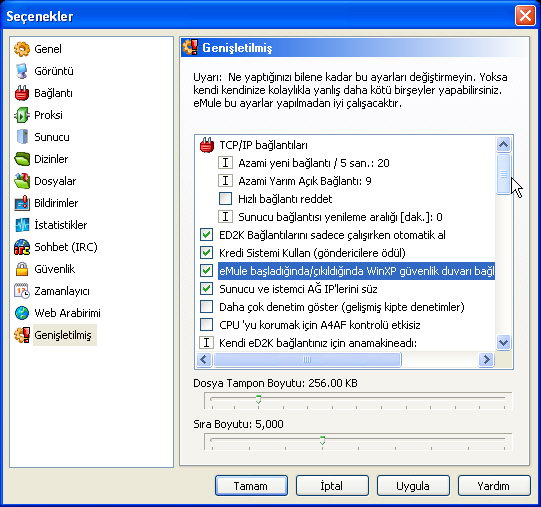Select 'Kendi eD2K bağlantınız için anamakineadı:' row

(x=318, y=343)
